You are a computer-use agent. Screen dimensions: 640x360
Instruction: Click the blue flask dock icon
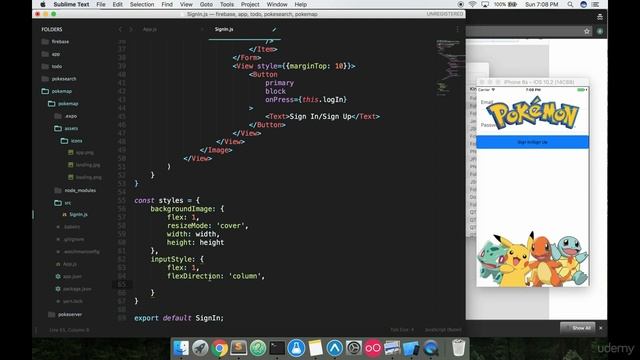[x=296, y=348]
